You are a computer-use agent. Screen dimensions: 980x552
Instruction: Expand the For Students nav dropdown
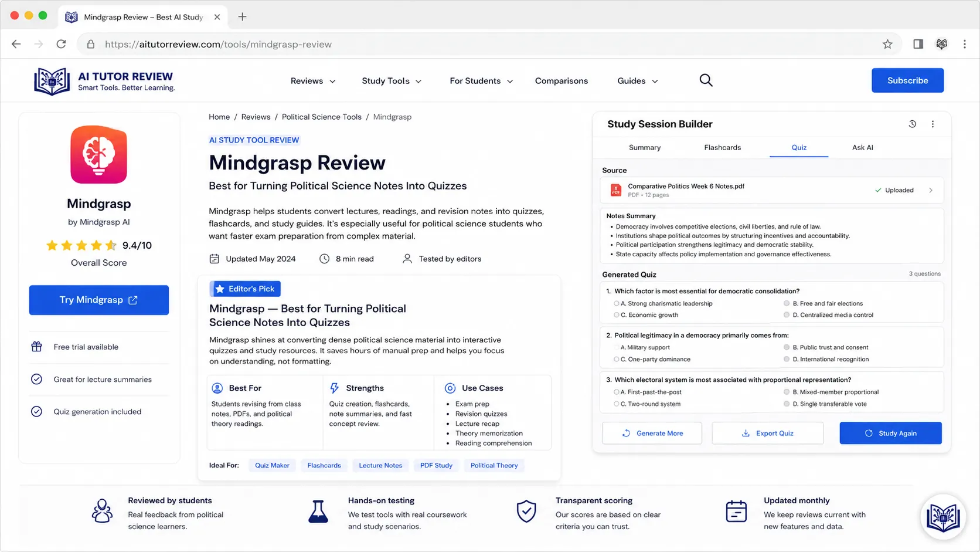coord(481,81)
